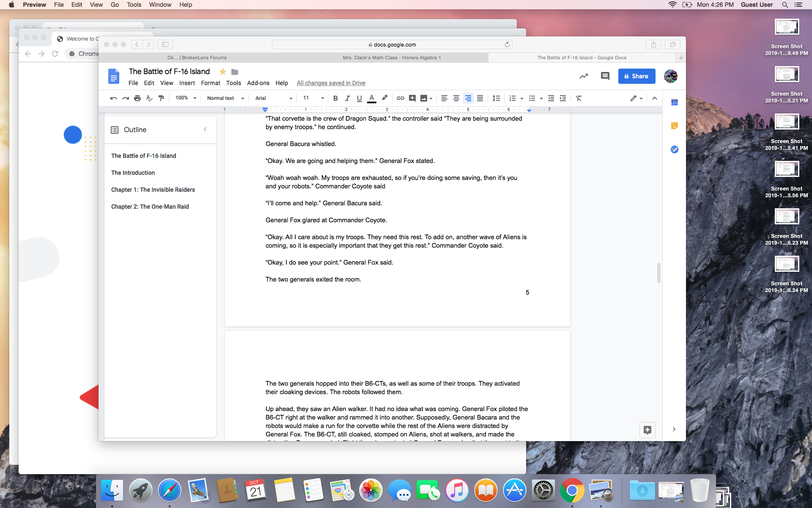The image size is (812, 508).
Task: Open Google Chrome in the Dock
Action: coord(571,491)
